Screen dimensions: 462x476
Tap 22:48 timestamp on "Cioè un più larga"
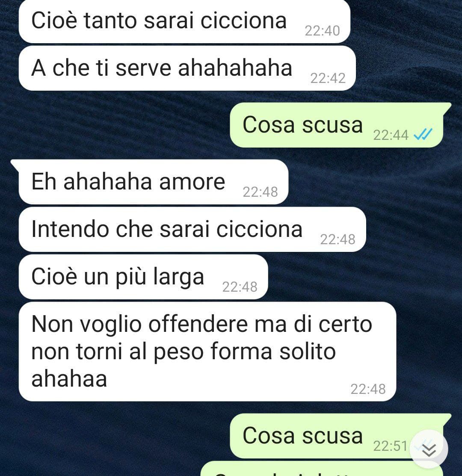click(240, 287)
